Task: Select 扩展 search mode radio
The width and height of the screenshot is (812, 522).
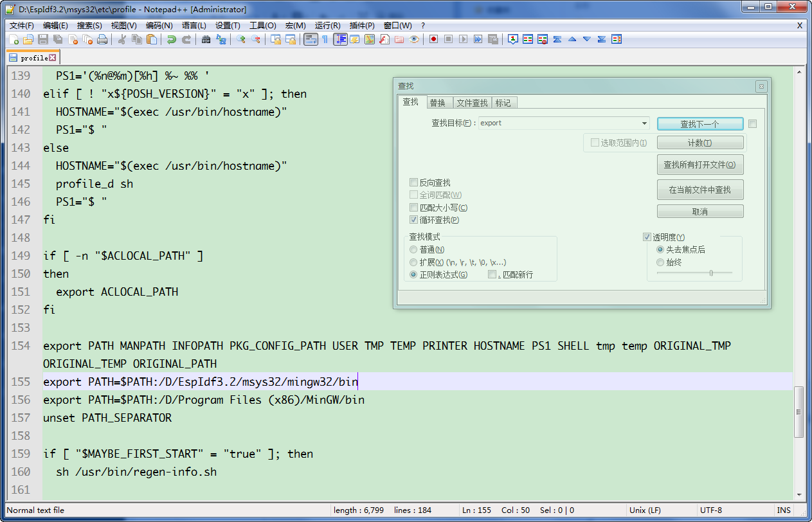Action: (413, 262)
